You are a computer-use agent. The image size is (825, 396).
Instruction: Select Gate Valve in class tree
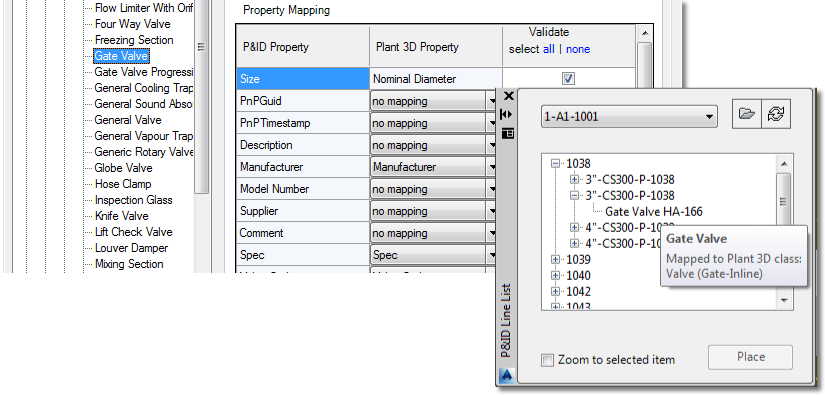click(122, 56)
